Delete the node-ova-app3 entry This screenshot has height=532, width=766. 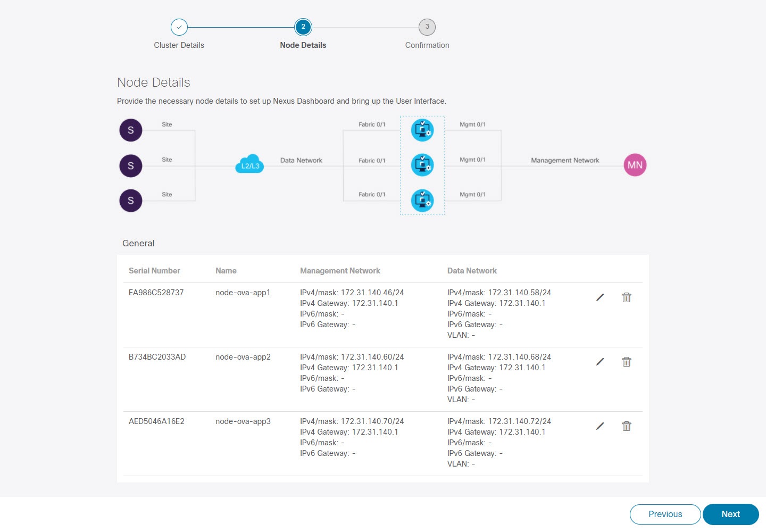[626, 426]
